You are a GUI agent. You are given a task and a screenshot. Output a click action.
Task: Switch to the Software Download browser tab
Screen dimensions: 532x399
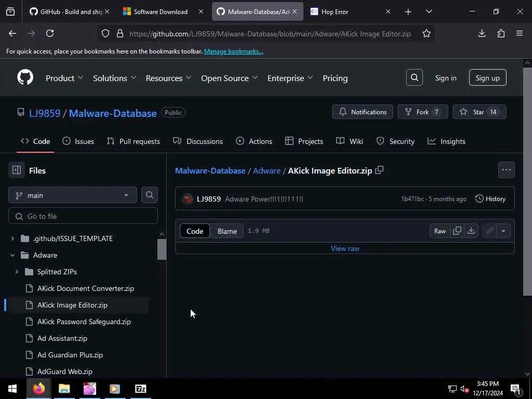click(x=163, y=12)
